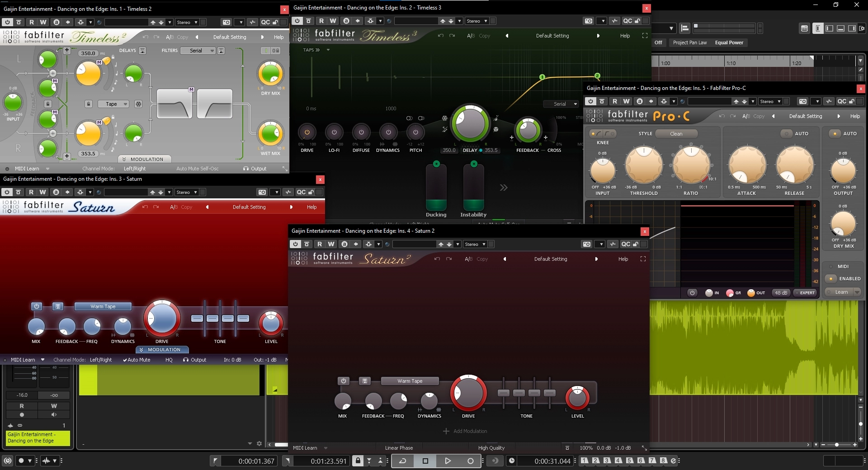Open the Tape delay type dropdown in Timeless 2

(x=113, y=104)
